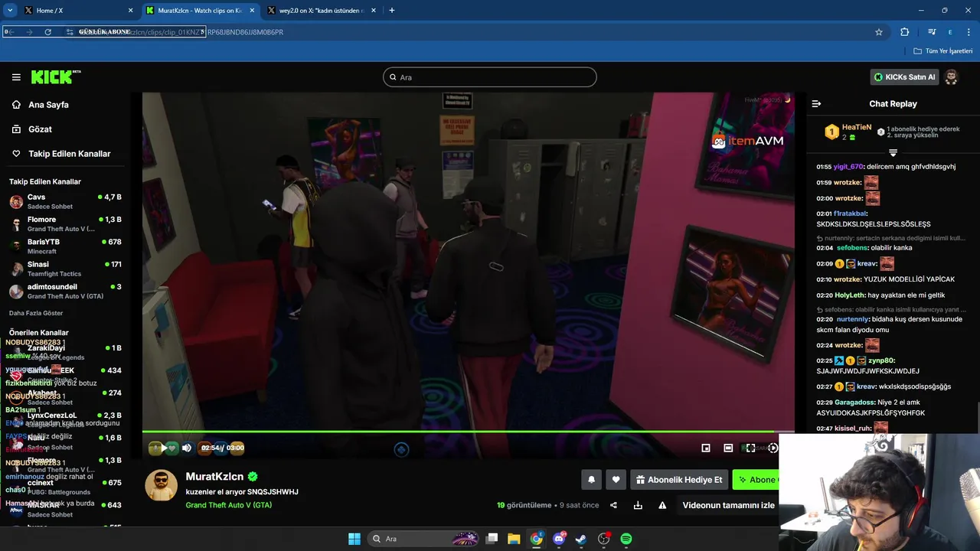Open the adimtosundeil channel in the sidebar

pos(66,292)
